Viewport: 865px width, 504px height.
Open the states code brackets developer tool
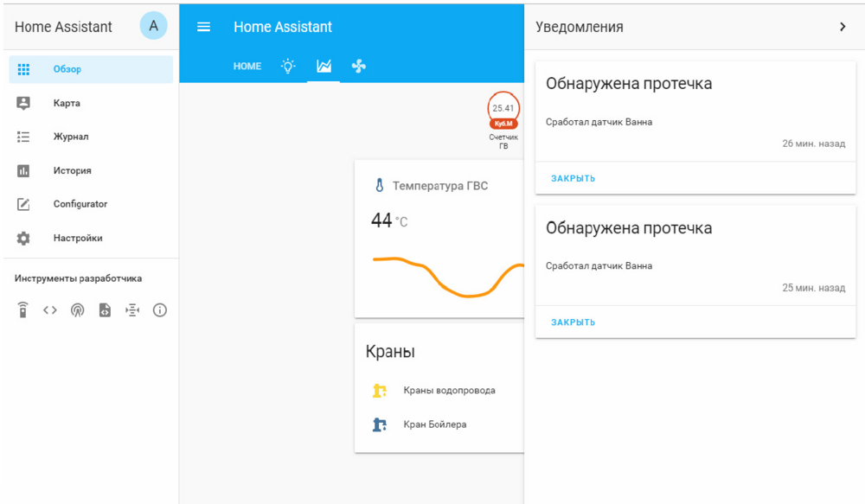[x=49, y=309]
